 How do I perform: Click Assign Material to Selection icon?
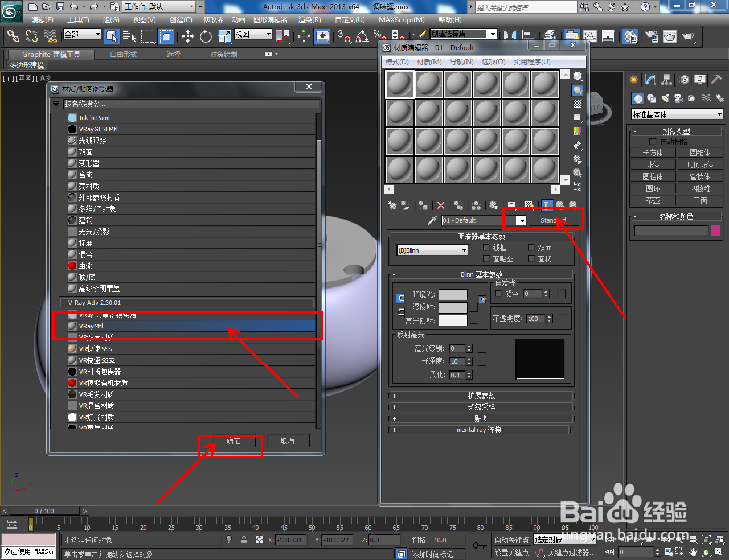click(423, 205)
